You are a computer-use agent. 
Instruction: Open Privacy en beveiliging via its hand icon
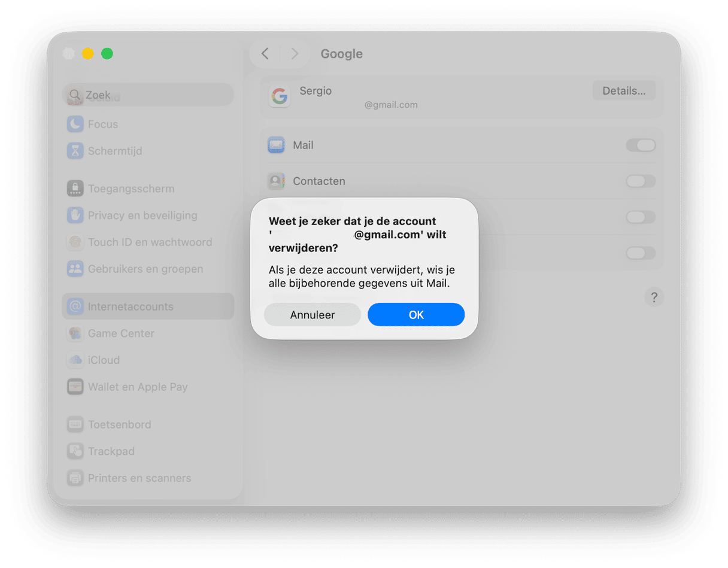pyautogui.click(x=75, y=215)
